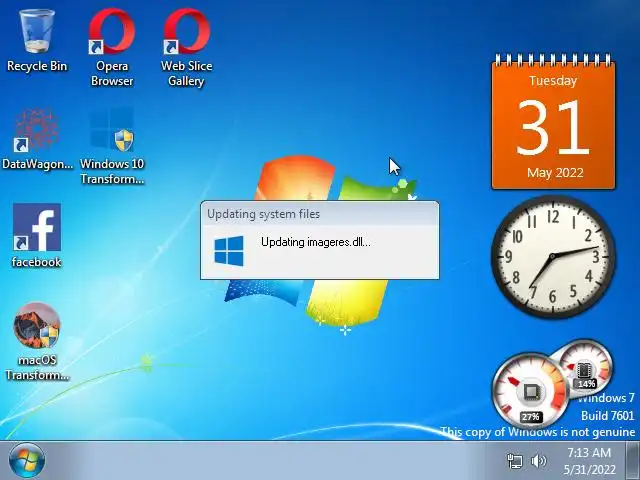Click the network tray icon
This screenshot has width=640, height=480.
click(515, 461)
